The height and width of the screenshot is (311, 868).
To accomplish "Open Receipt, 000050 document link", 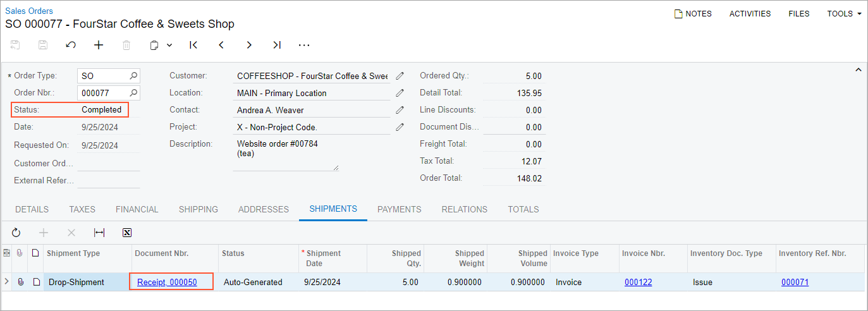I will 167,282.
